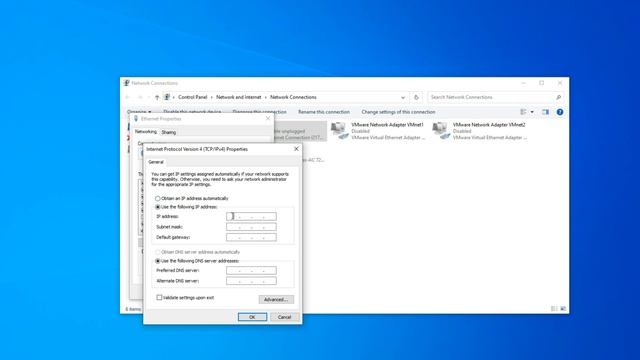Select Obtain an IP address automatically
640x360 pixels.
(x=158, y=198)
